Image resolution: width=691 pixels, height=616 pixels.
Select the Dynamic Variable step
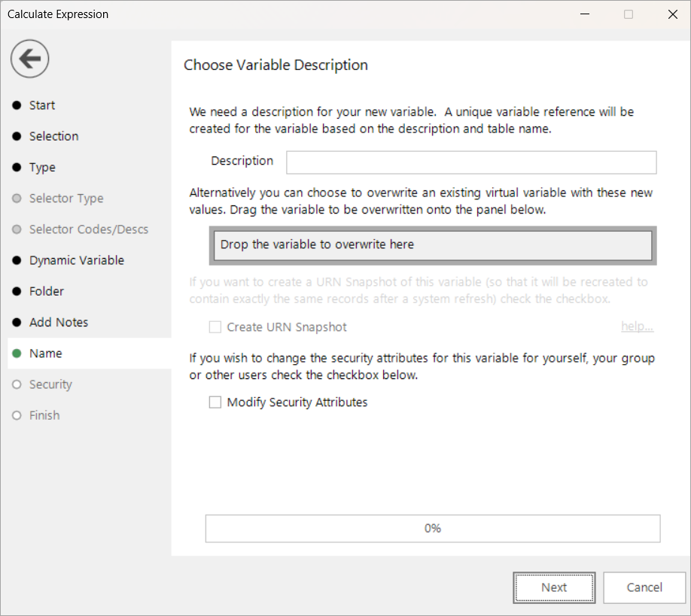click(77, 260)
